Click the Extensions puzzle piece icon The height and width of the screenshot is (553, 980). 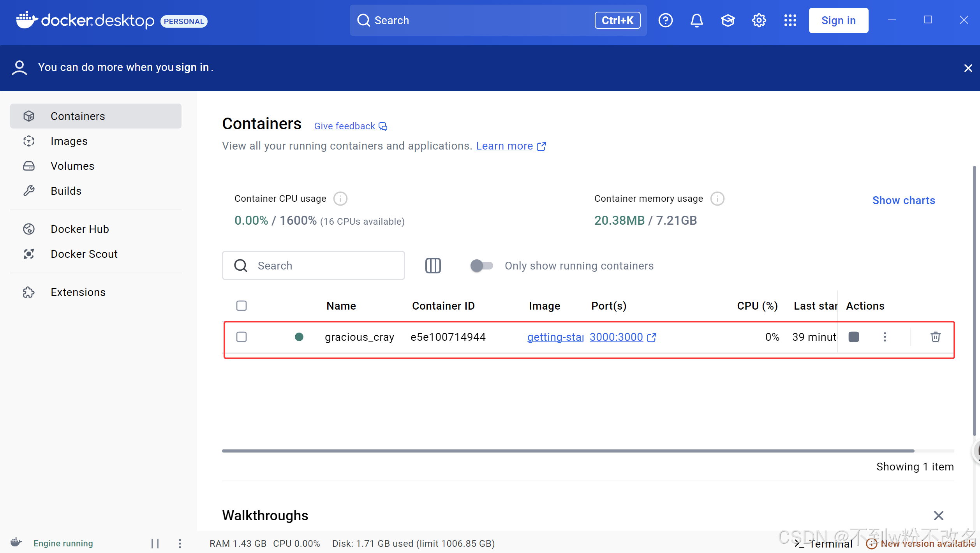[x=29, y=292]
